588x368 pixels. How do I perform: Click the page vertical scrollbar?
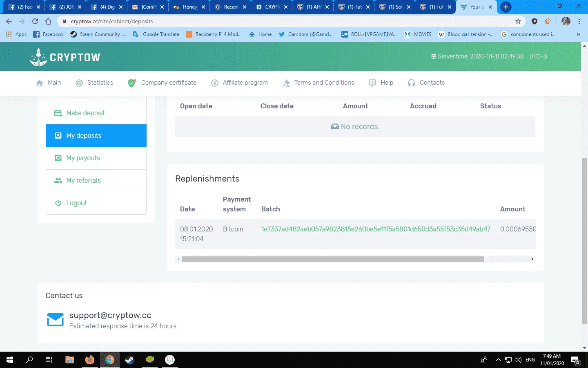click(584, 240)
